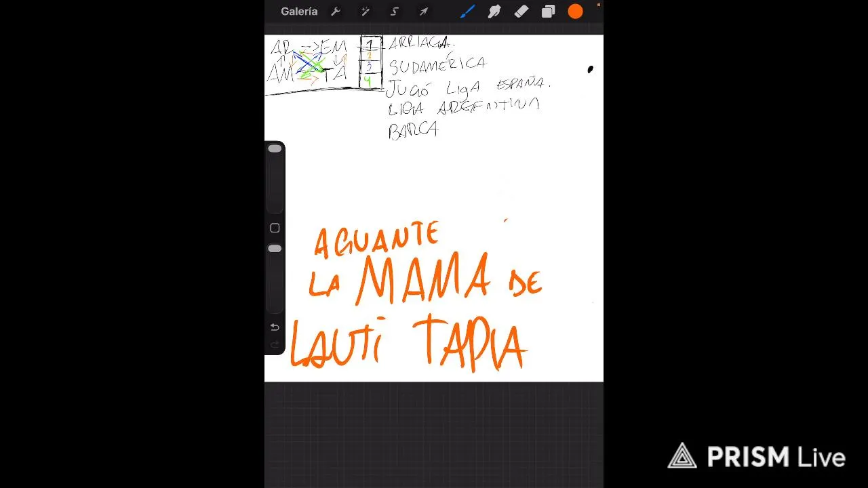Undo the last stroke

tap(275, 327)
